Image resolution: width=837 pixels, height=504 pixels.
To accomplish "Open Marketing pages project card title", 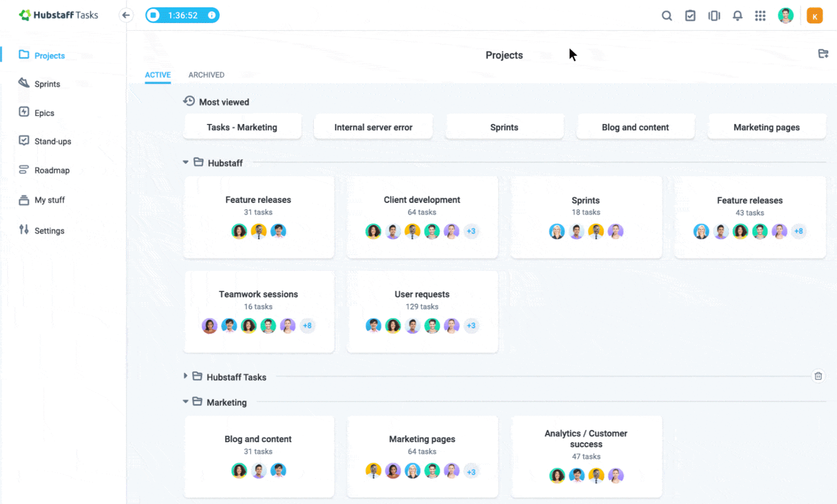I will 422,439.
